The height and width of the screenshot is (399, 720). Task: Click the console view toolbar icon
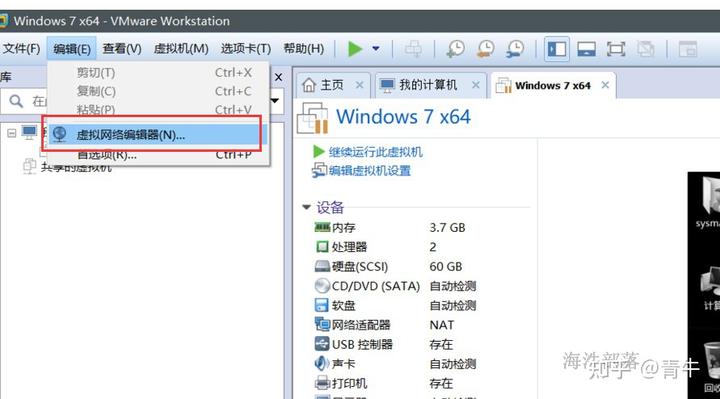[688, 49]
